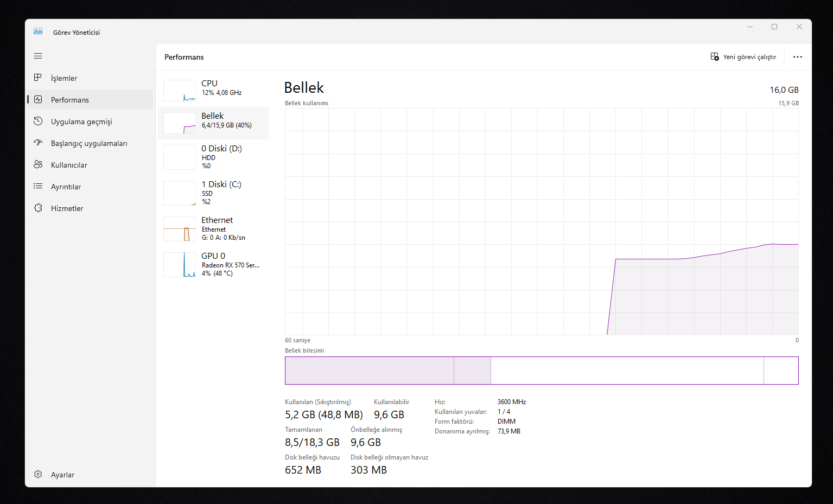The height and width of the screenshot is (504, 833).
Task: Click Yeni görevi çalıştır button
Action: (x=743, y=57)
